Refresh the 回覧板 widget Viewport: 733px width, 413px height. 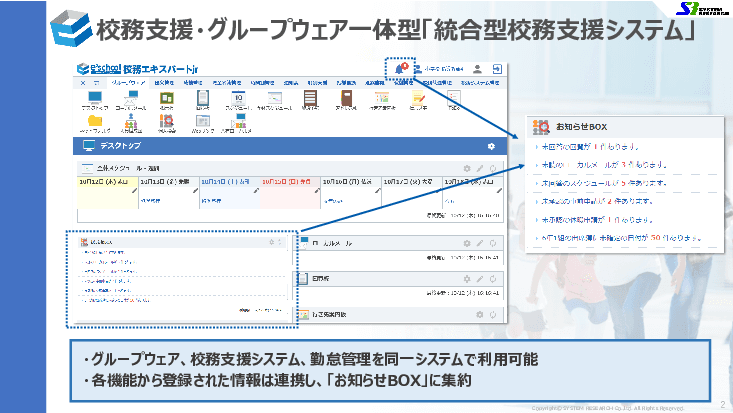[493, 279]
